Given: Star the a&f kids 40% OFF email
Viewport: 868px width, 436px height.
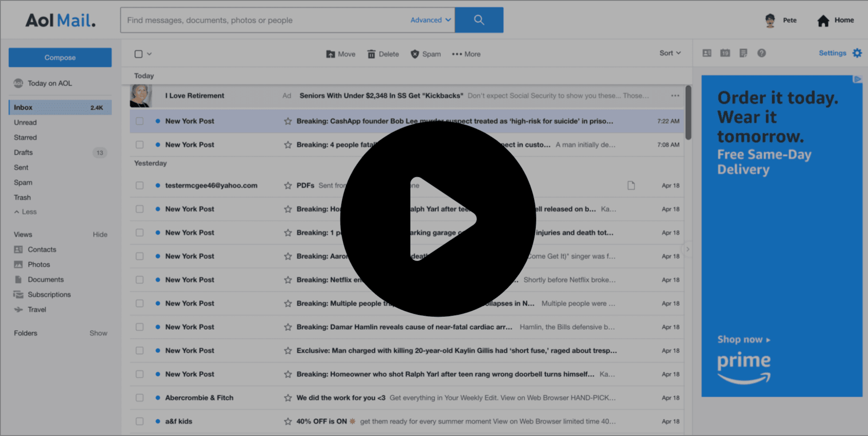Looking at the screenshot, I should point(288,421).
